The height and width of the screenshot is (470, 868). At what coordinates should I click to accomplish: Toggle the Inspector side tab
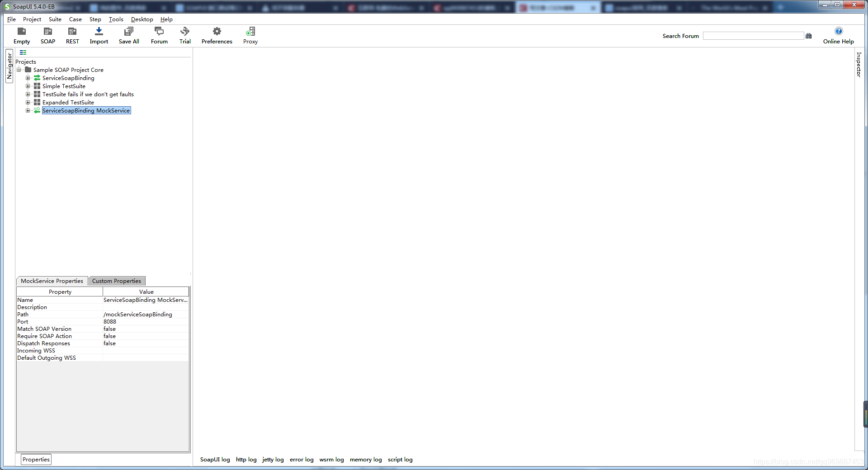pos(859,65)
